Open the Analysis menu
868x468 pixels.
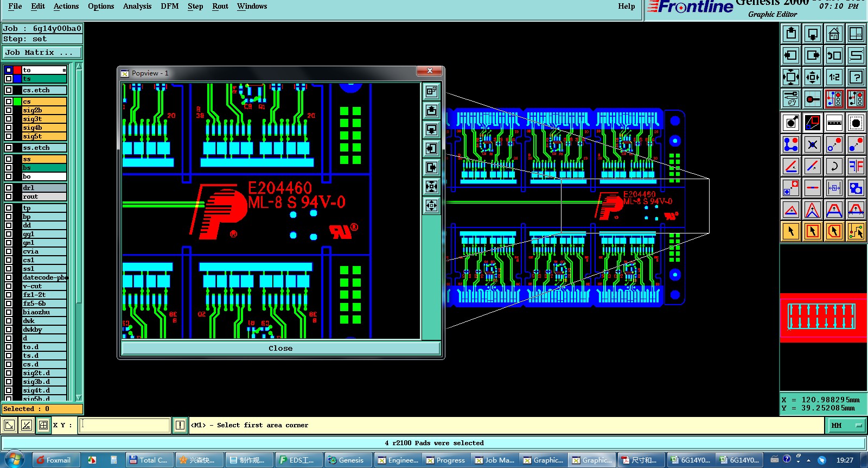137,6
